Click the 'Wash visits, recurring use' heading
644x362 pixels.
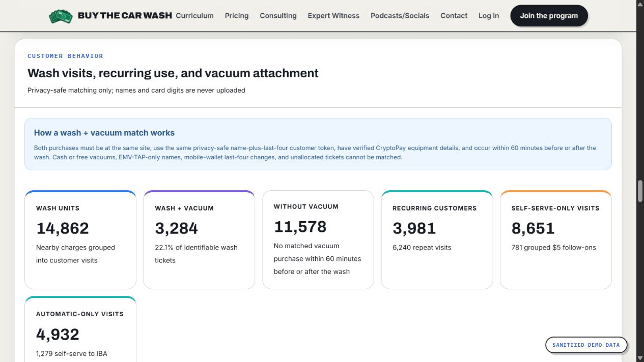tap(173, 73)
